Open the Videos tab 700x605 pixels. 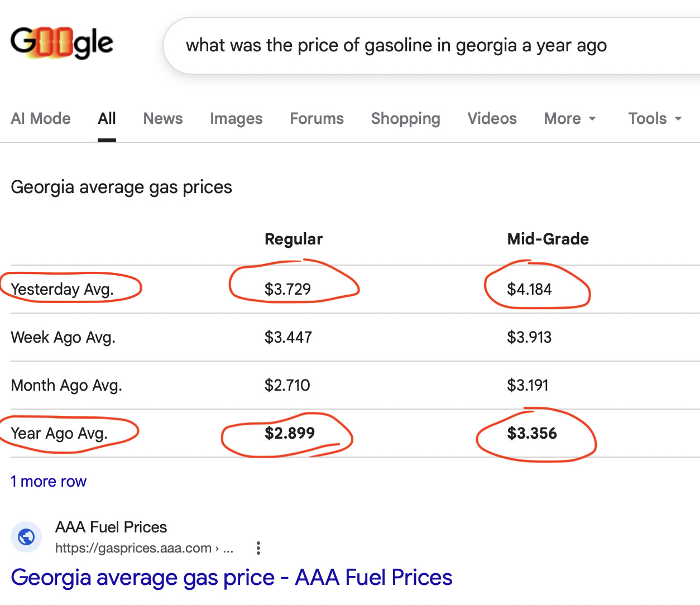tap(492, 118)
